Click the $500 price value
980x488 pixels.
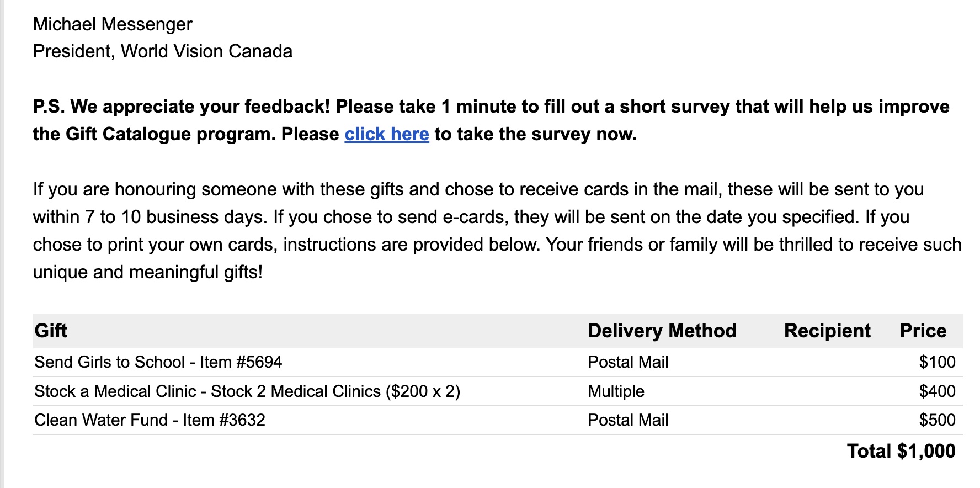937,420
